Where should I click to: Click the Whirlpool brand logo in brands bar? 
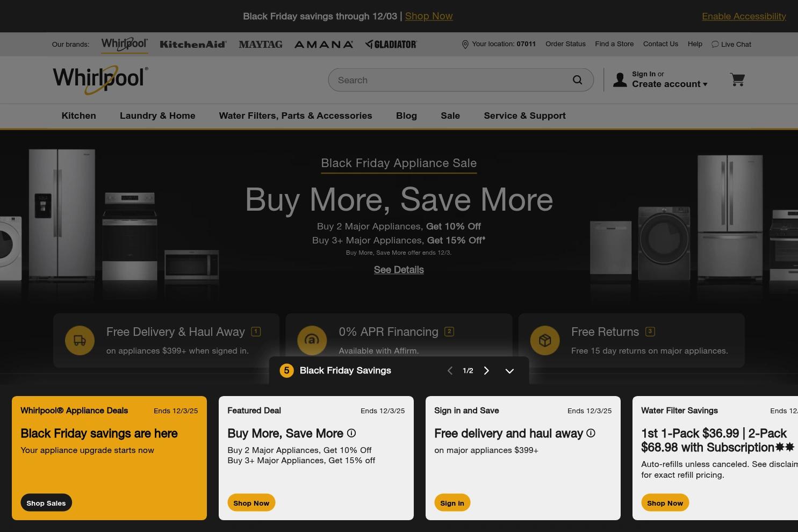125,44
